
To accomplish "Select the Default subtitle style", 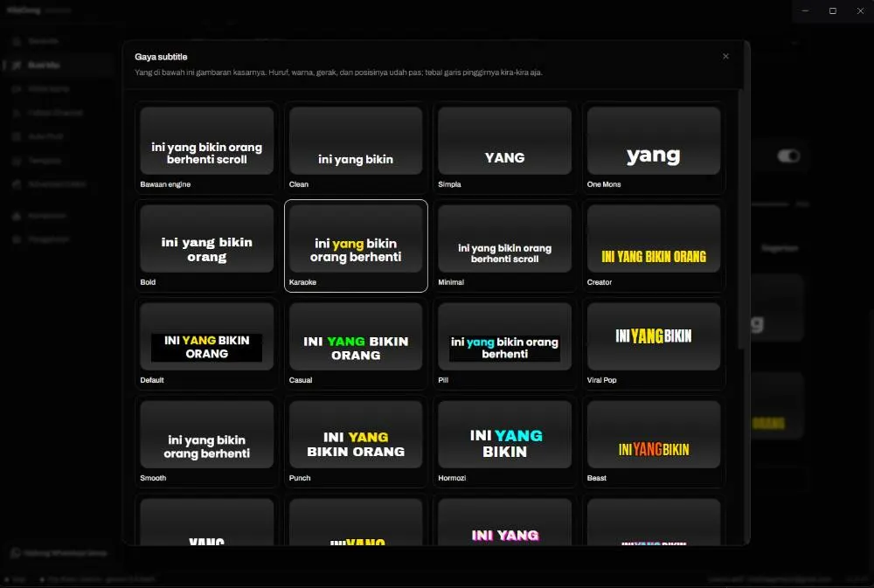I will (207, 344).
